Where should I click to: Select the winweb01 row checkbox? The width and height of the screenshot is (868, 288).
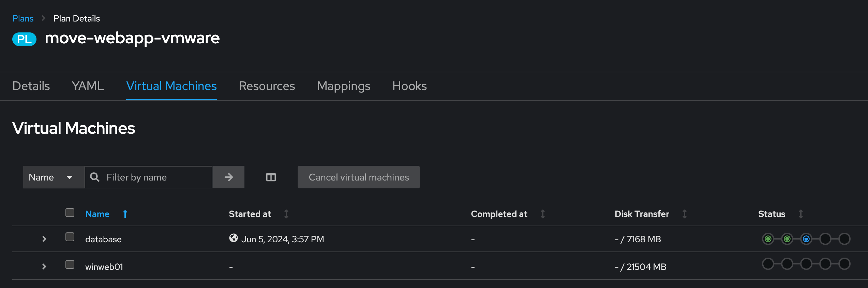coord(70,264)
